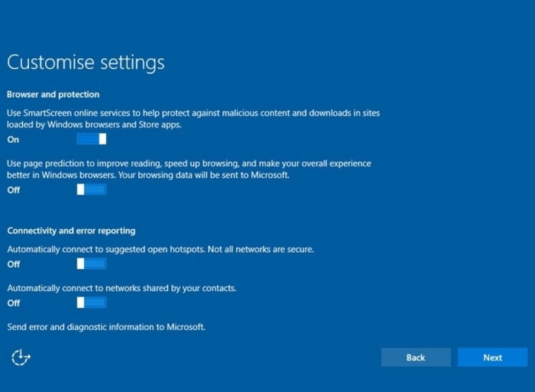Viewport: 535px width, 392px height.
Task: Click the Next button
Action: coord(492,357)
